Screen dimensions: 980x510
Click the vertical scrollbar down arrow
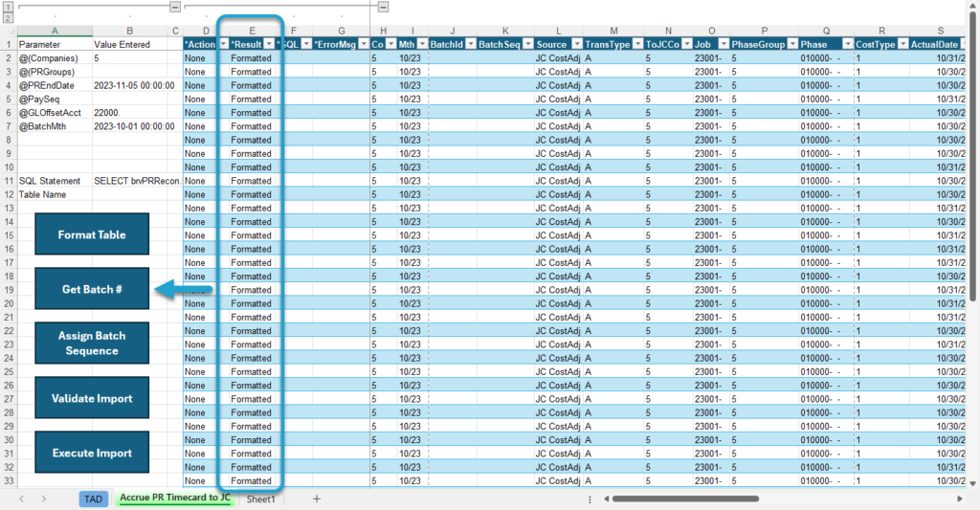[972, 483]
